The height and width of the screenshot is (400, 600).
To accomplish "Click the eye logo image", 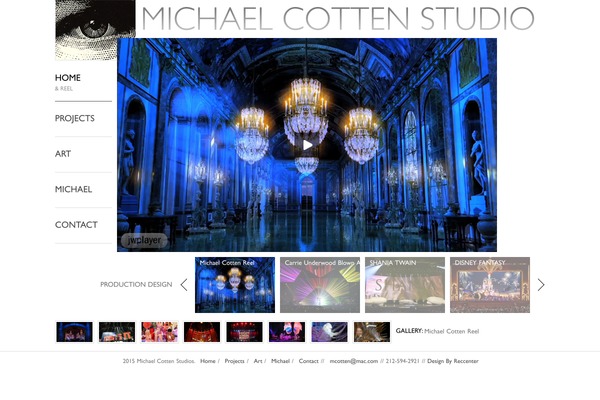I will click(x=95, y=30).
